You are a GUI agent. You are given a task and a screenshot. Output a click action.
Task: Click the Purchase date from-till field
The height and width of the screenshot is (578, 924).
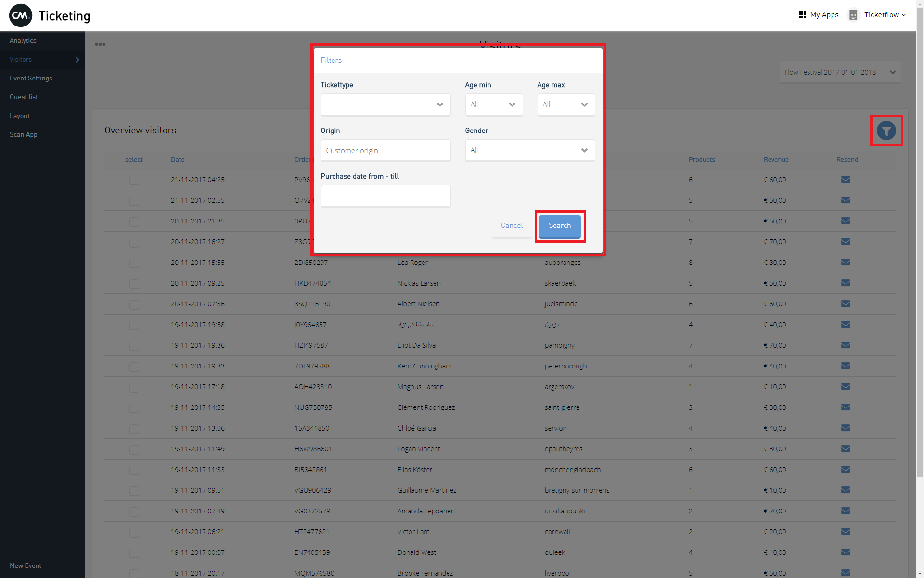click(385, 196)
